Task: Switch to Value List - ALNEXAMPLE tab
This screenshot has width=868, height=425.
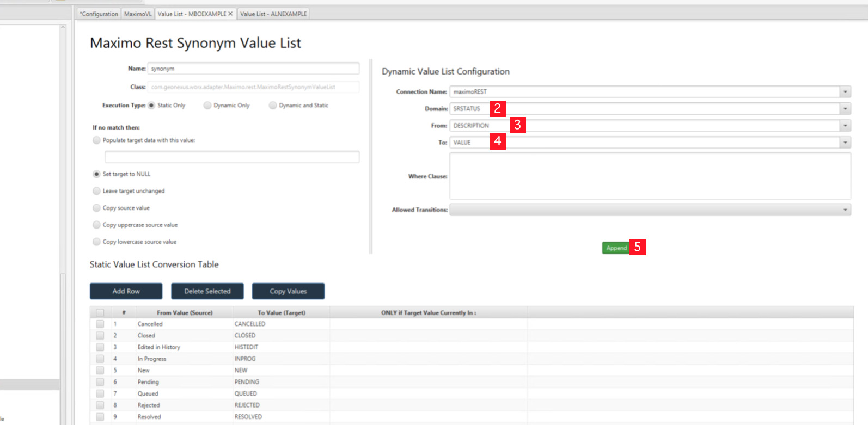Action: (x=273, y=14)
